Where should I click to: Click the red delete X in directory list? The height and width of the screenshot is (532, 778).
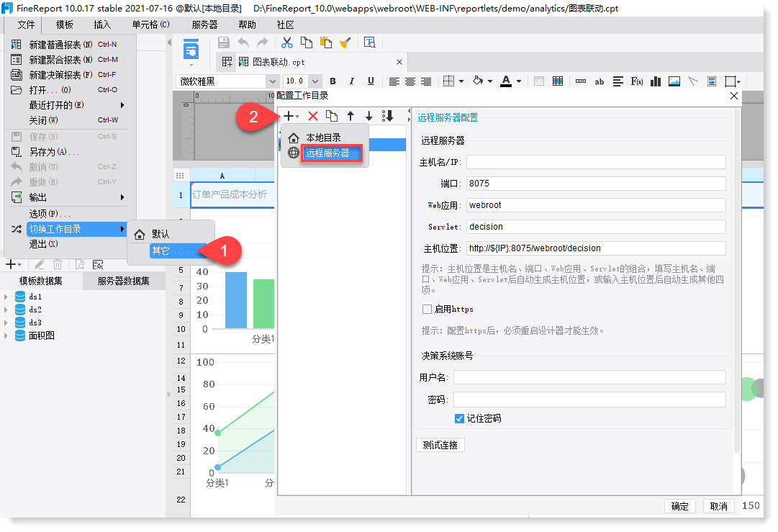[313, 116]
